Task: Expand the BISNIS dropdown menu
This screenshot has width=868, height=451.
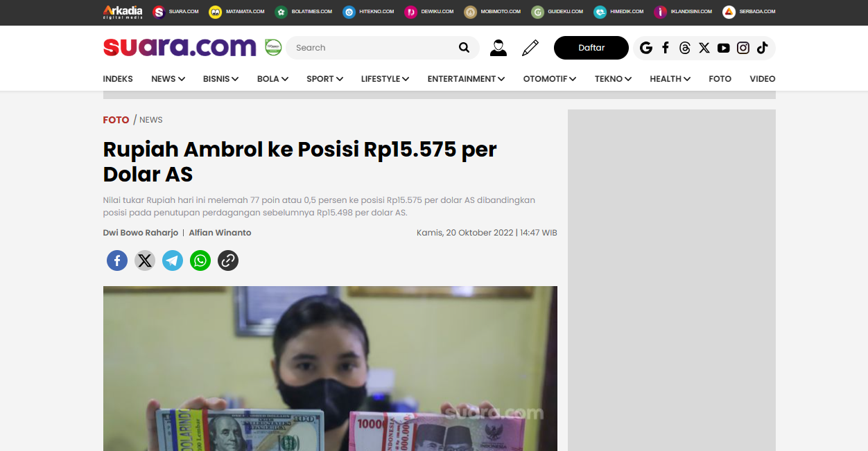Action: tap(221, 79)
